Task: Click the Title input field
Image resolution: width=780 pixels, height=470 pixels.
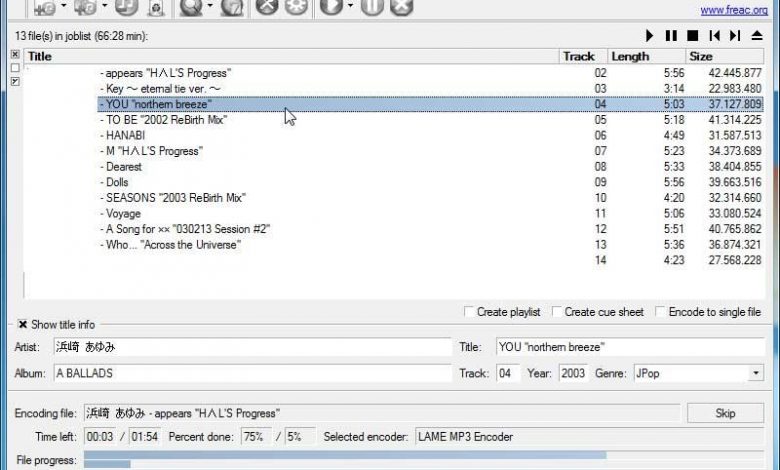Action: (x=630, y=347)
